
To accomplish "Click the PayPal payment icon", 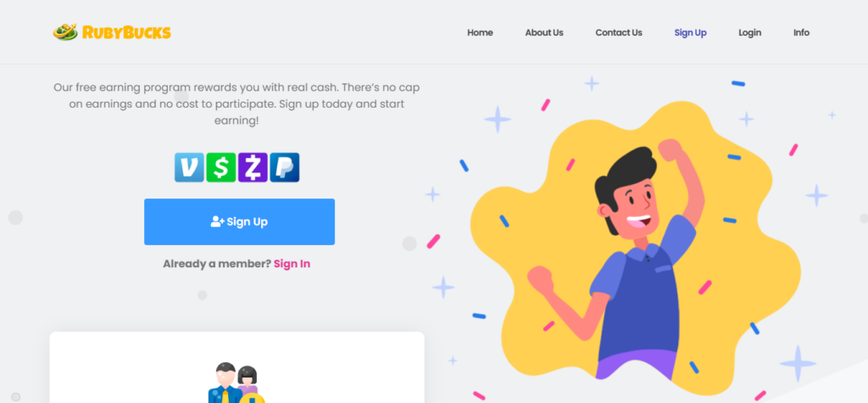I will [285, 167].
